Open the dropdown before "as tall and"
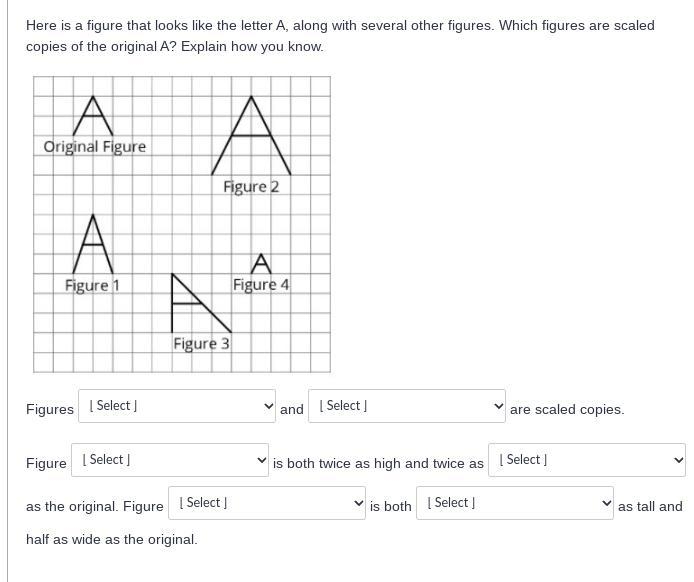The image size is (694, 582). click(x=515, y=503)
